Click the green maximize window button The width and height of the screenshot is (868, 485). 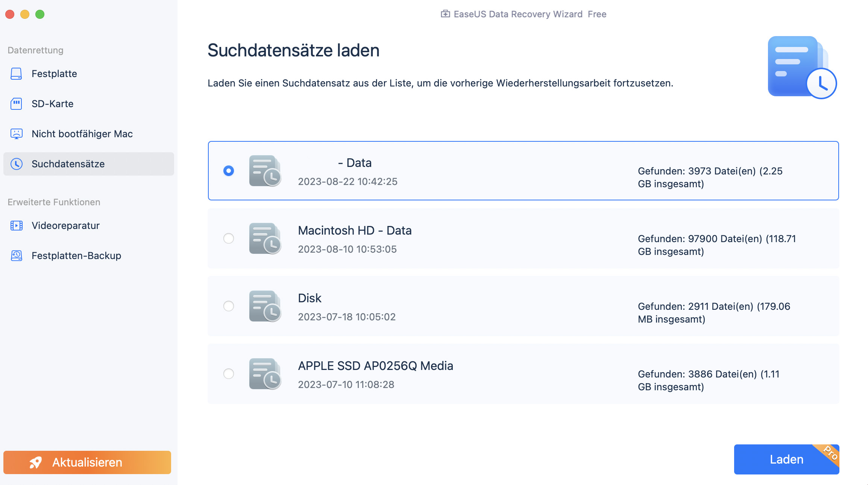(x=40, y=14)
